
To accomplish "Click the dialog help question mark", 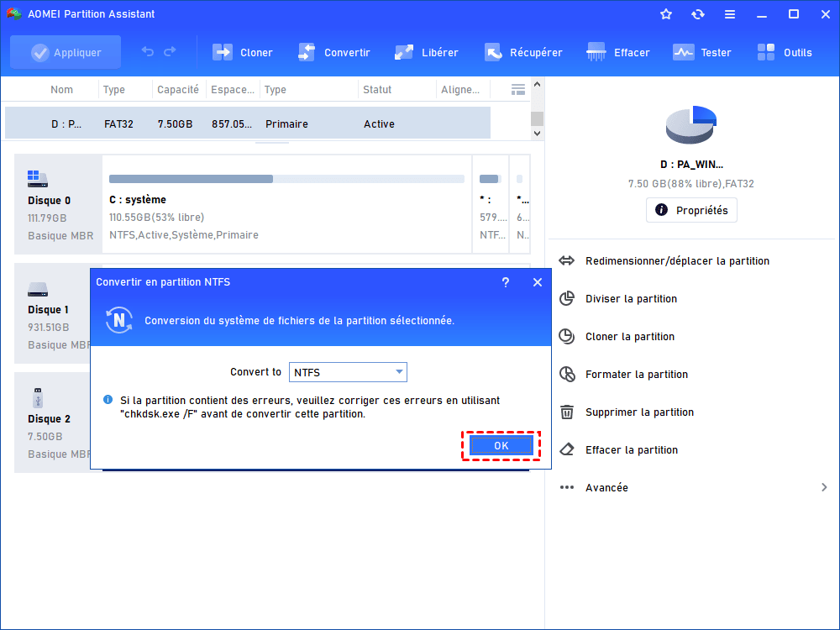I will click(505, 282).
